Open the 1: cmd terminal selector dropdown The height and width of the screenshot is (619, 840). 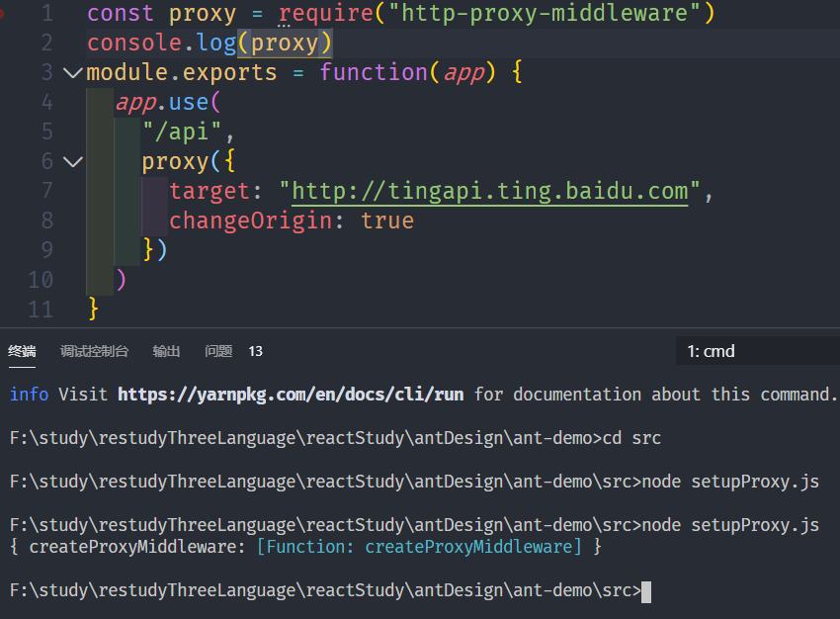pyautogui.click(x=758, y=351)
